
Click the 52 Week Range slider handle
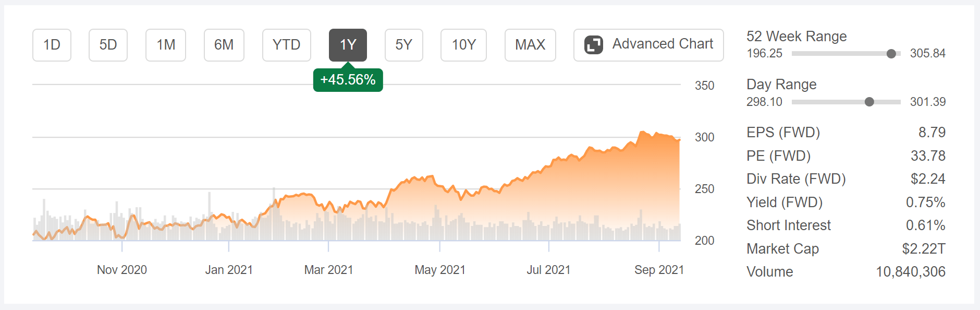[892, 53]
